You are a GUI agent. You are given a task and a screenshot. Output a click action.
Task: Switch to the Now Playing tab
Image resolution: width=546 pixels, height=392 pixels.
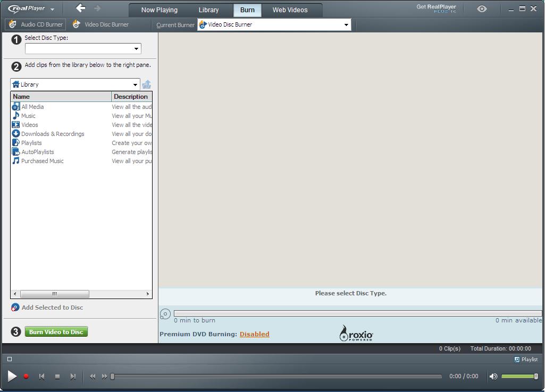click(x=159, y=10)
